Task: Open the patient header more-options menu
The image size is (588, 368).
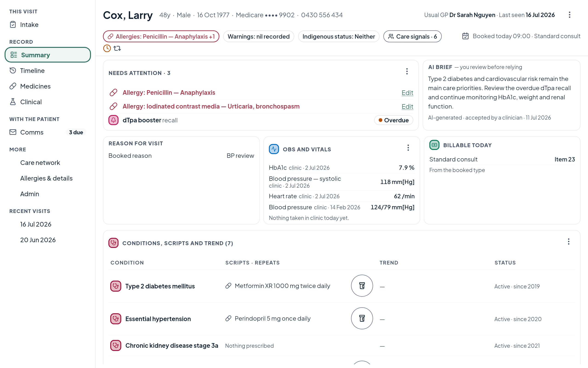Action: 570,15
